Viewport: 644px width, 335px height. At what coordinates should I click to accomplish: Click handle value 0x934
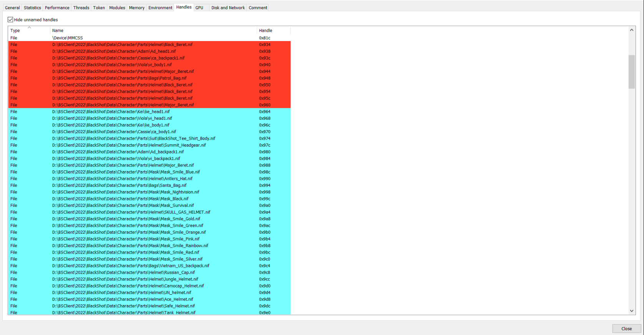pos(265,45)
